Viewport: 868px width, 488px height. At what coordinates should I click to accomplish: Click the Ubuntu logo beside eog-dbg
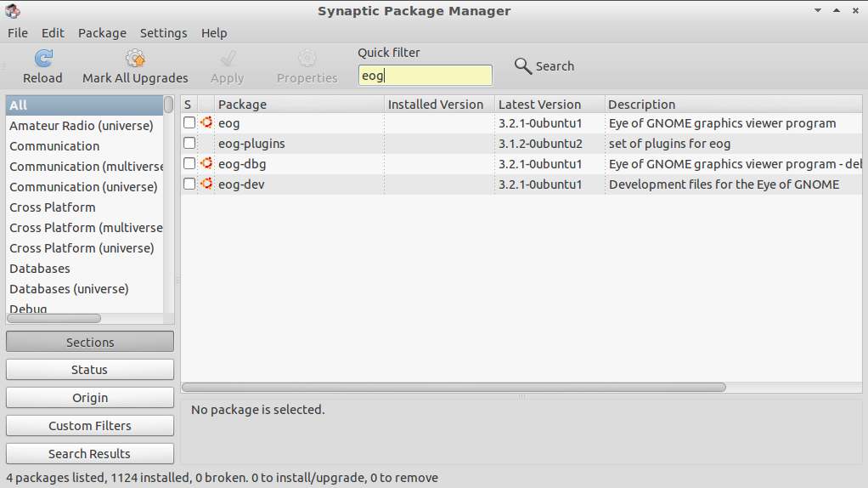(206, 163)
